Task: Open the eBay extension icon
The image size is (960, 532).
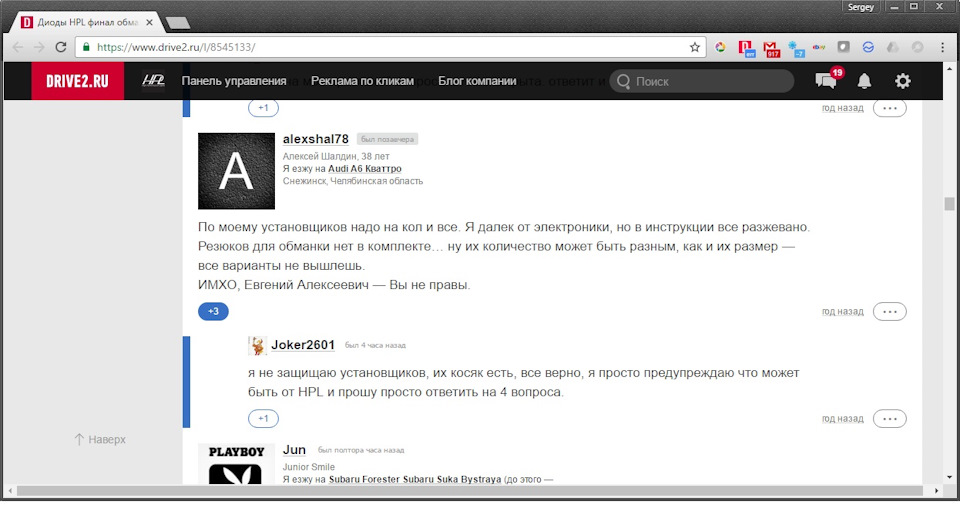Action: 819,47
